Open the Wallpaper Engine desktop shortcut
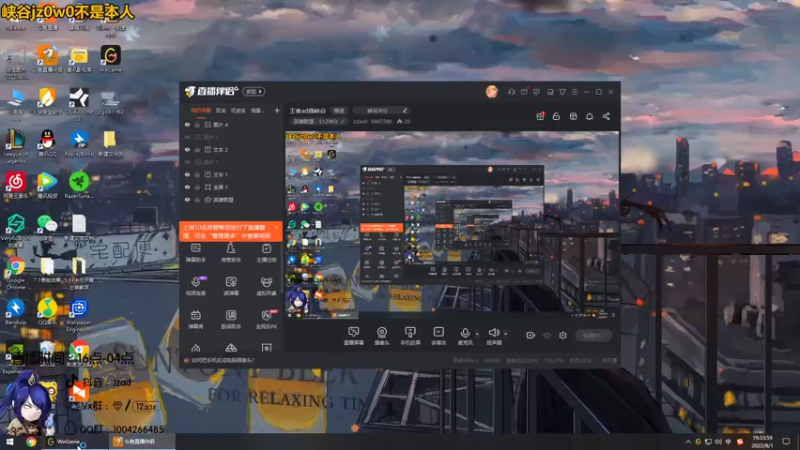 pyautogui.click(x=79, y=316)
